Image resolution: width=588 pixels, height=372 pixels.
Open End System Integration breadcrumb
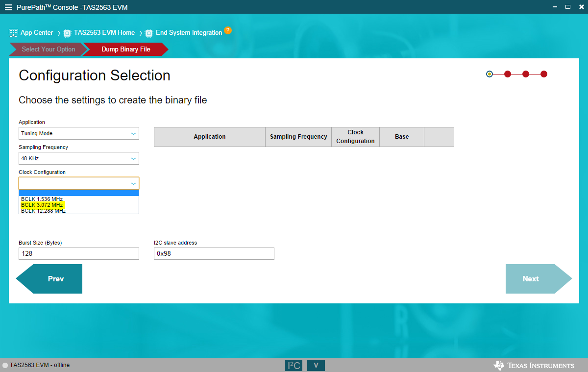coord(189,33)
